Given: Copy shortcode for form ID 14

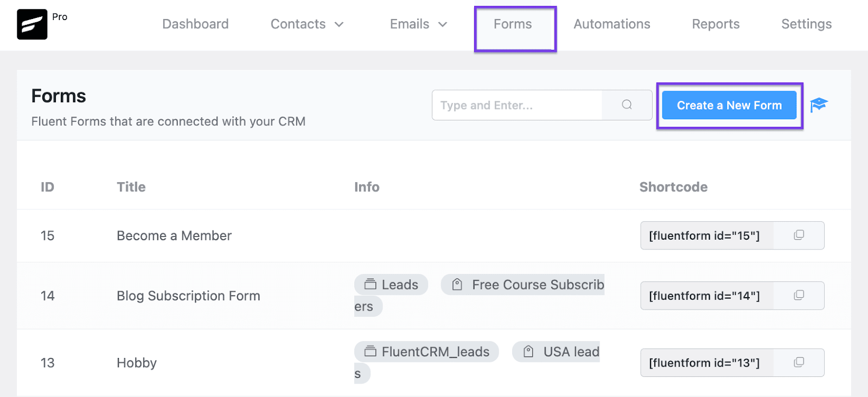Looking at the screenshot, I should (799, 296).
